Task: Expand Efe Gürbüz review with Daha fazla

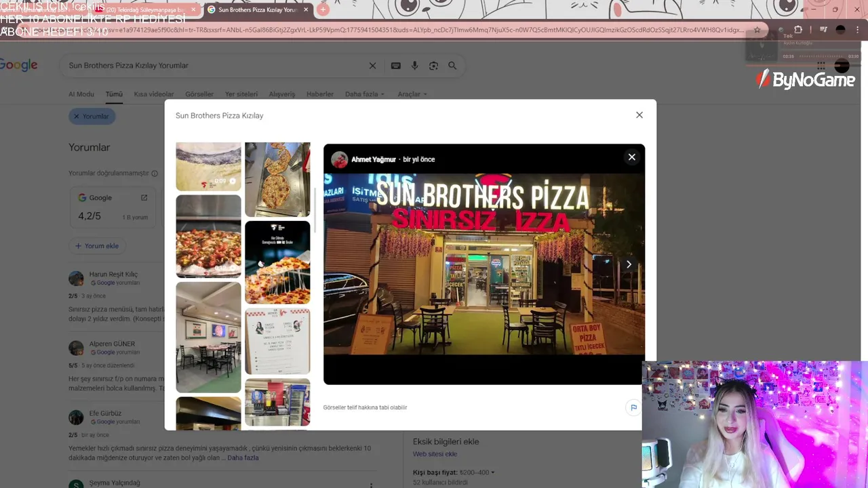Action: click(243, 458)
